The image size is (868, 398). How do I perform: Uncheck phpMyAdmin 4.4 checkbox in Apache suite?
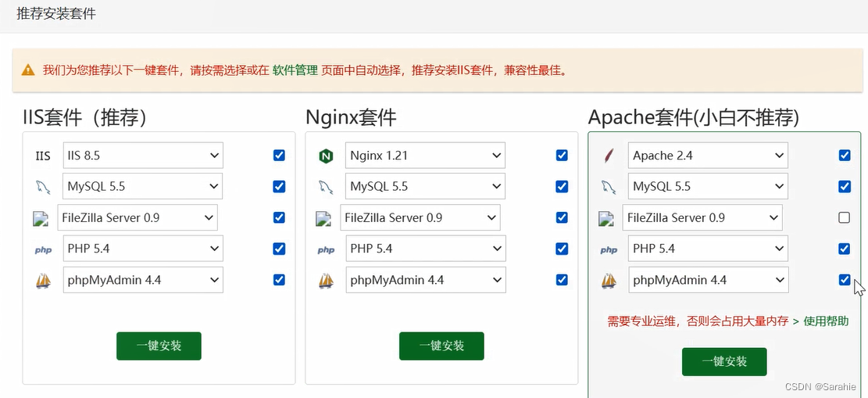[x=845, y=279]
